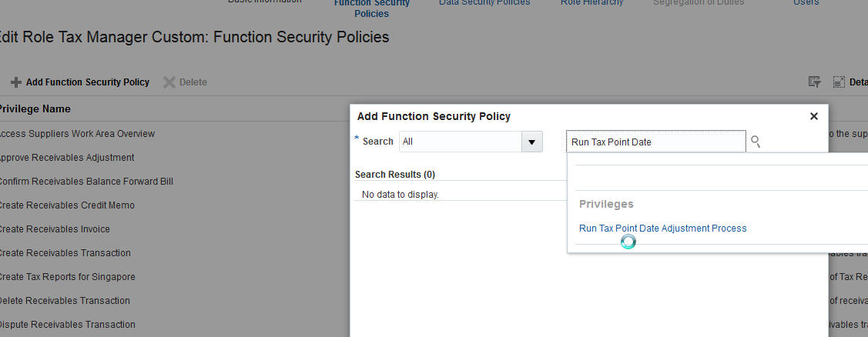
Task: Click the Delete X icon
Action: (169, 82)
